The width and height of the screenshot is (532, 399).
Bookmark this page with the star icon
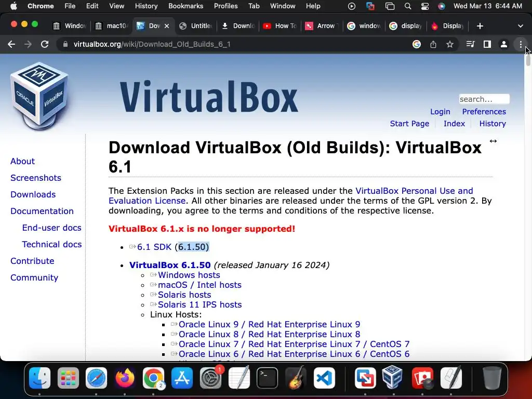tap(450, 44)
